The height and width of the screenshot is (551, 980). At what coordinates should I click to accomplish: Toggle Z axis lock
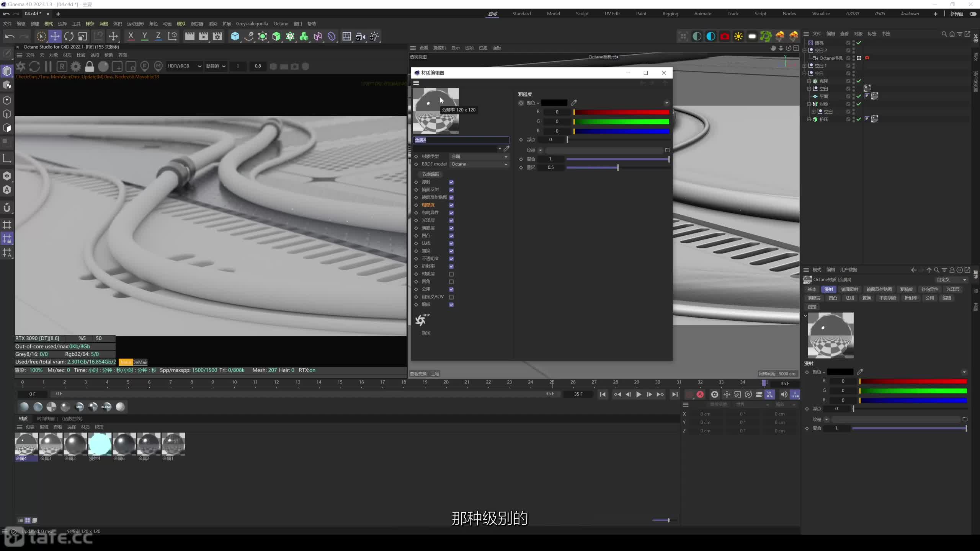[158, 36]
